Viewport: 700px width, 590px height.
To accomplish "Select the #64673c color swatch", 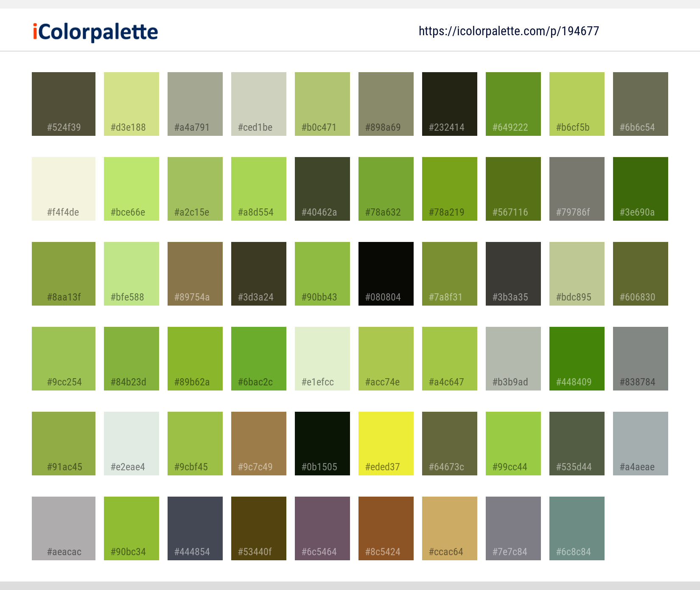I will pos(450,444).
